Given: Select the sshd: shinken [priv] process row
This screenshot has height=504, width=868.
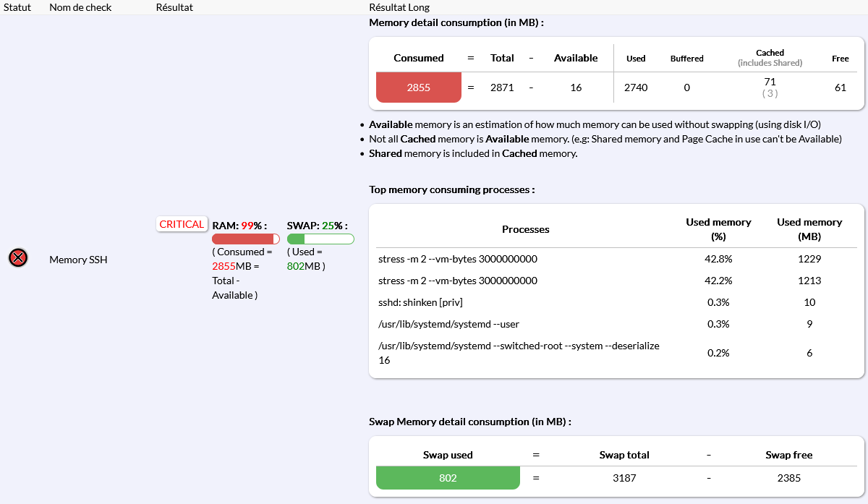Looking at the screenshot, I should point(420,302).
